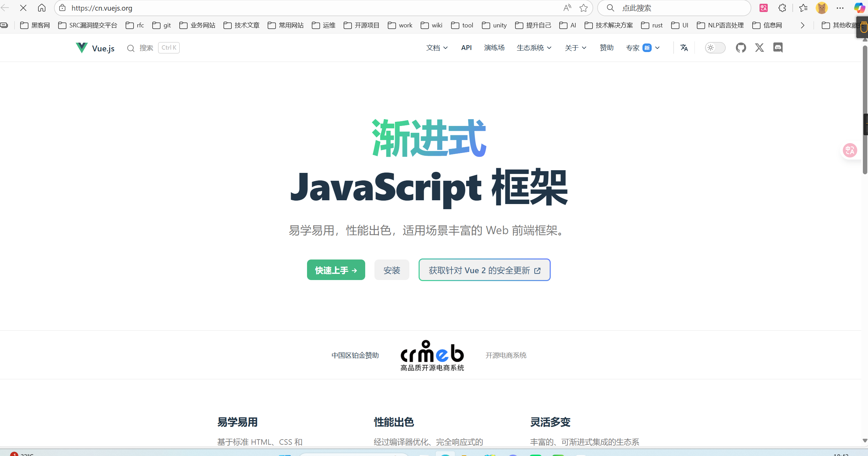Expand the 关于 dropdown menu
This screenshot has width=868, height=456.
click(x=575, y=48)
